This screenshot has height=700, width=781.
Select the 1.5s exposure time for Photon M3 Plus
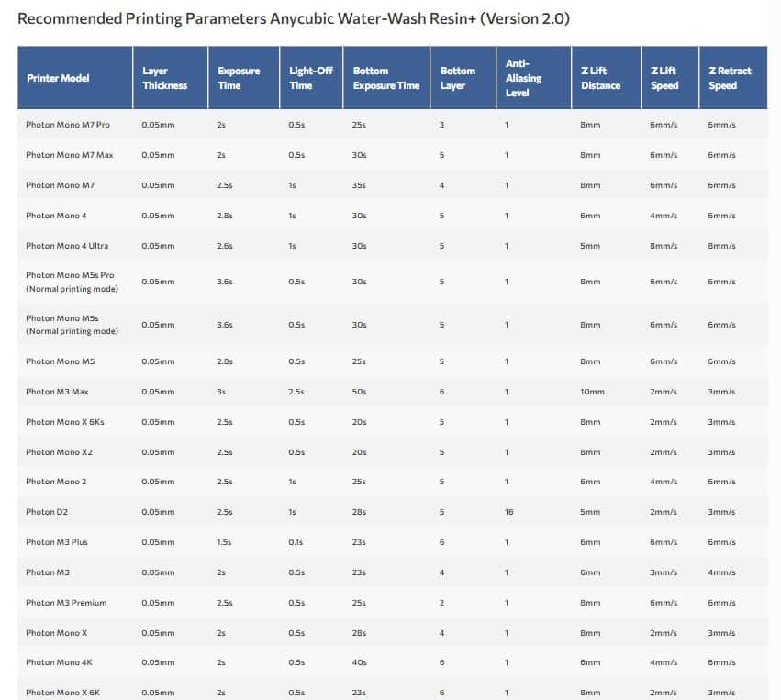click(x=225, y=542)
